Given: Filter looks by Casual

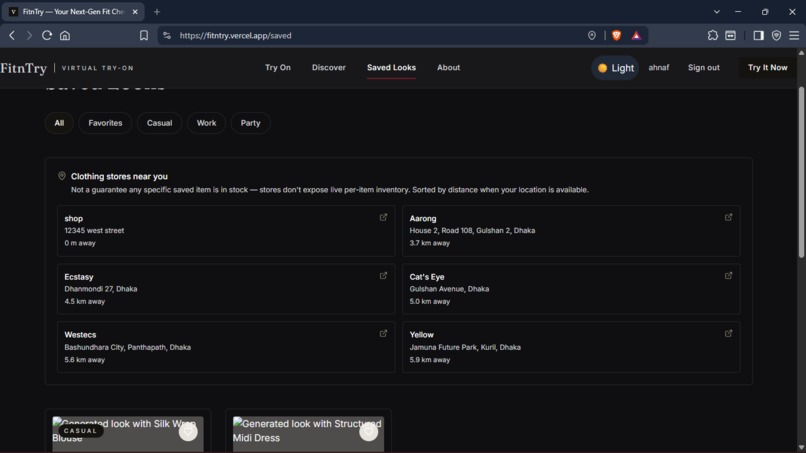Looking at the screenshot, I should (x=159, y=123).
